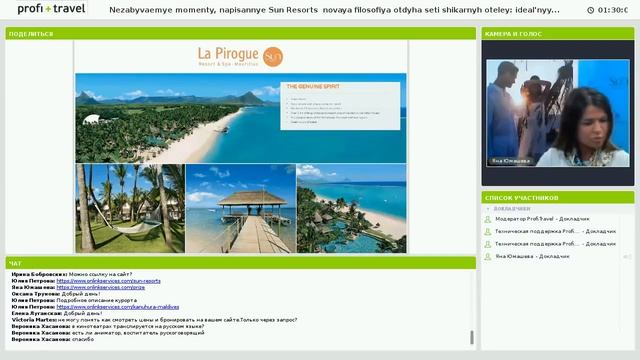Click THE GENUINE SPIRIT text box
This screenshot has width=640, height=360.
coord(340,106)
